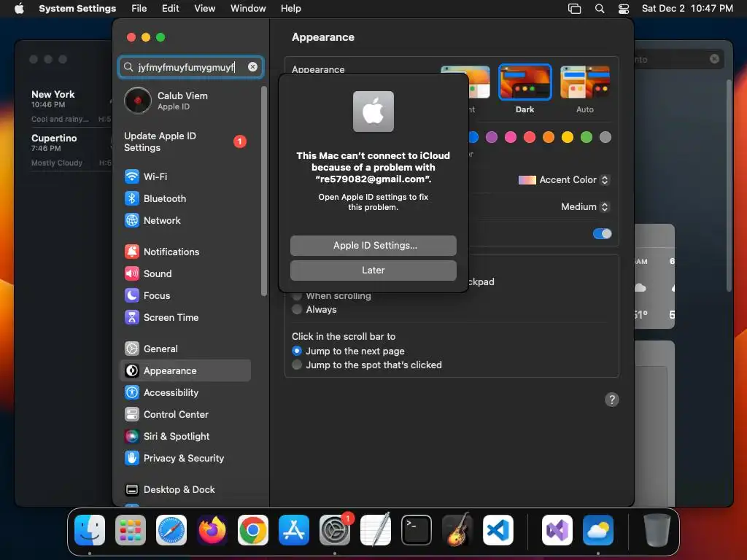This screenshot has height=560, width=747.
Task: Choose pink accent color
Action: pyautogui.click(x=511, y=138)
